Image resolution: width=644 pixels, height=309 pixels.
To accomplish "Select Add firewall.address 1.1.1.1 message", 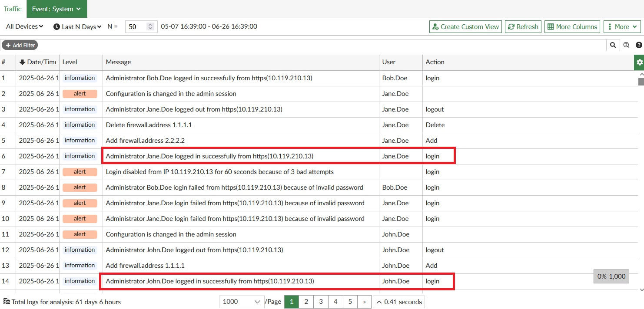I will pyautogui.click(x=146, y=266).
